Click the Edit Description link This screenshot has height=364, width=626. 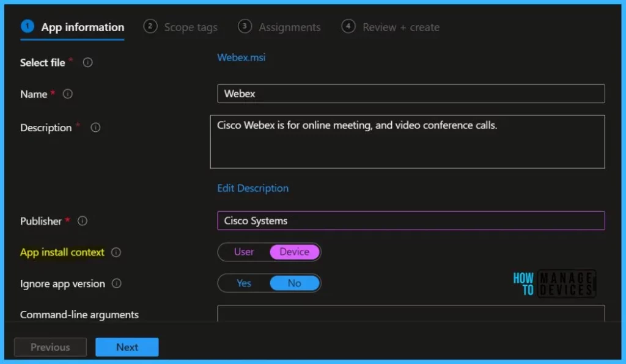click(x=252, y=188)
